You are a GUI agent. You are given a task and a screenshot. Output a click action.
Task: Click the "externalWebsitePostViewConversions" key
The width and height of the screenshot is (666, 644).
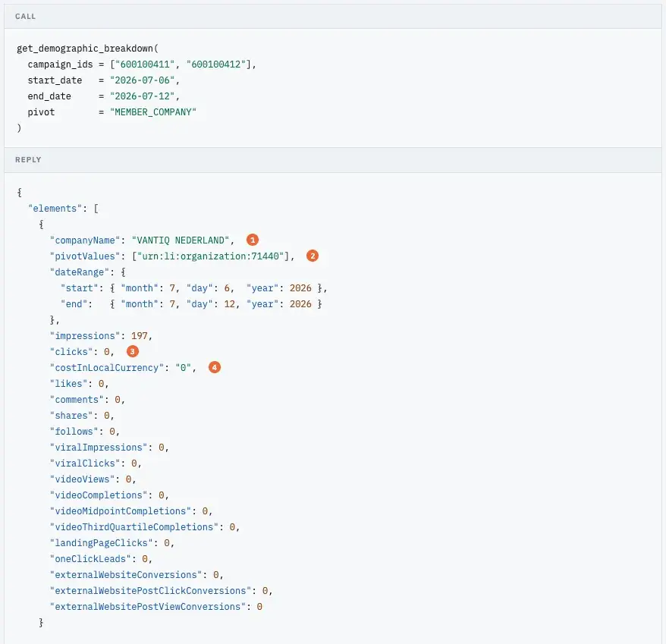[x=147, y=607]
